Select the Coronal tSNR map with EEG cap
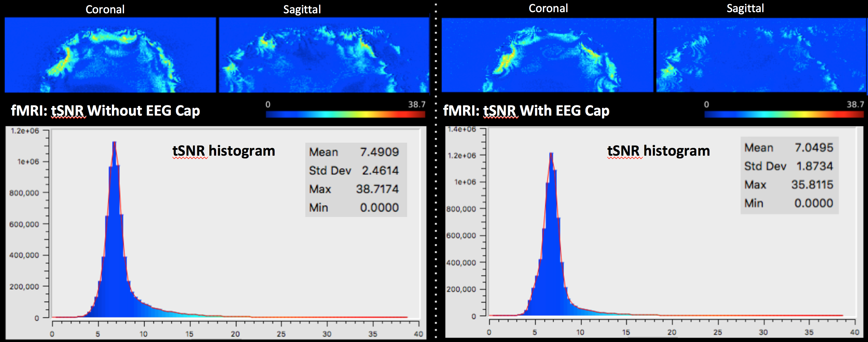 [547, 55]
